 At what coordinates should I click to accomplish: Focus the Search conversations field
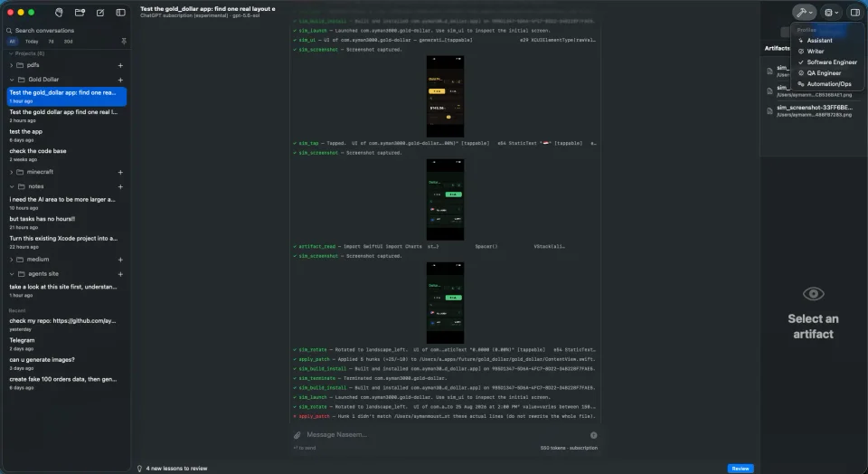66,31
